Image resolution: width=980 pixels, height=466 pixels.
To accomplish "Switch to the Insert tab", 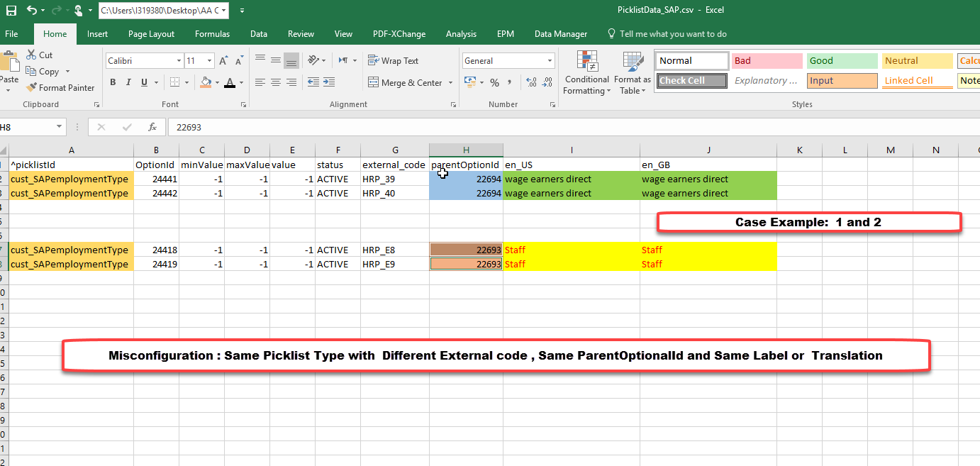I will [x=97, y=33].
